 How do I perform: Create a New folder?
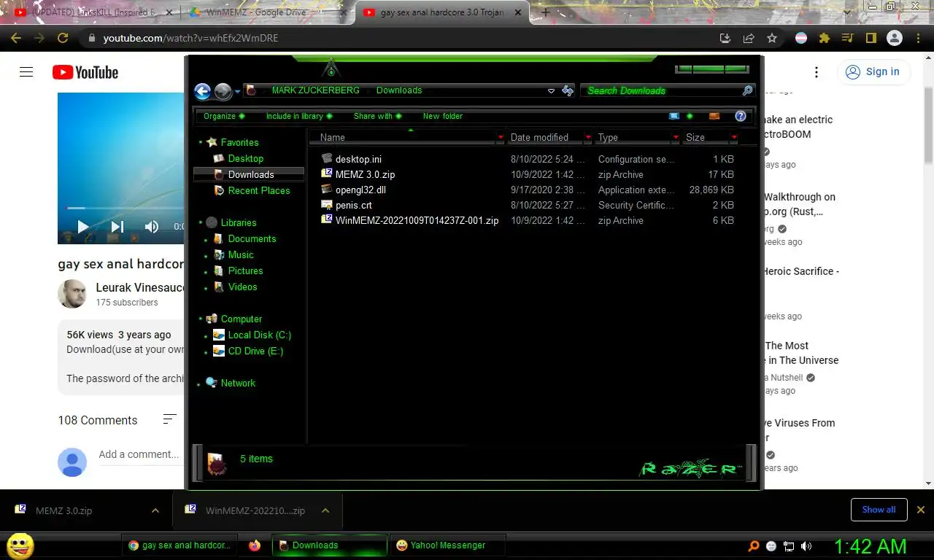(x=443, y=116)
